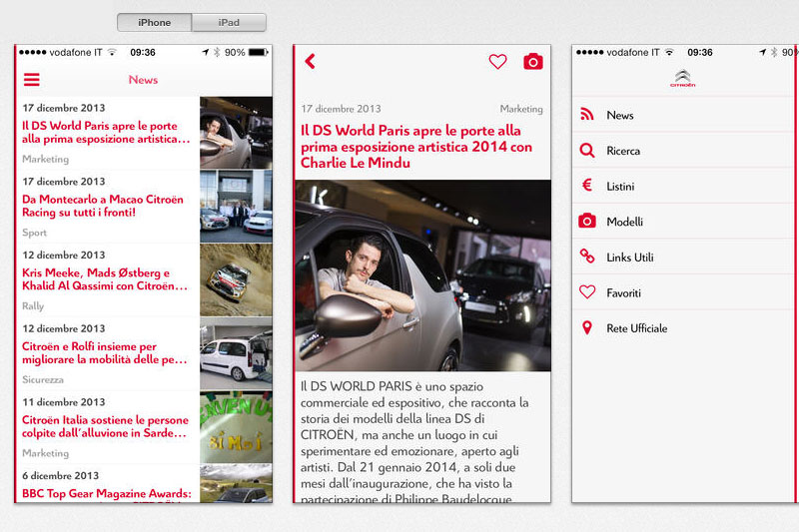Select the iPhone tab
Image resolution: width=799 pixels, height=532 pixels.
pyautogui.click(x=154, y=22)
